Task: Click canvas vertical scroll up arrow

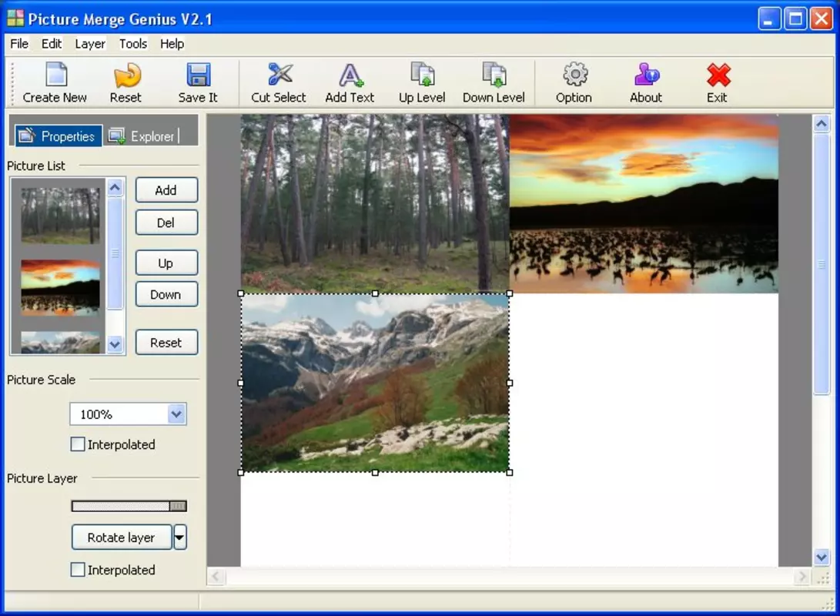Action: [x=822, y=124]
